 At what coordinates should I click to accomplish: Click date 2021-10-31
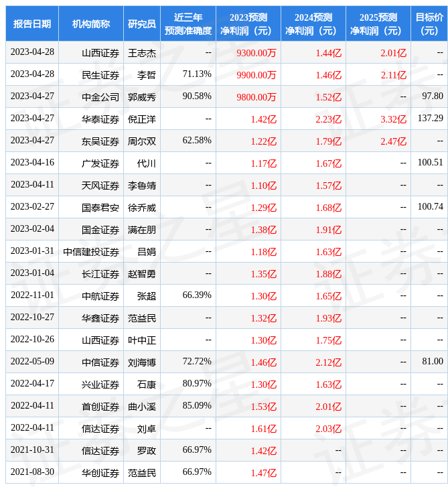pyautogui.click(x=32, y=450)
